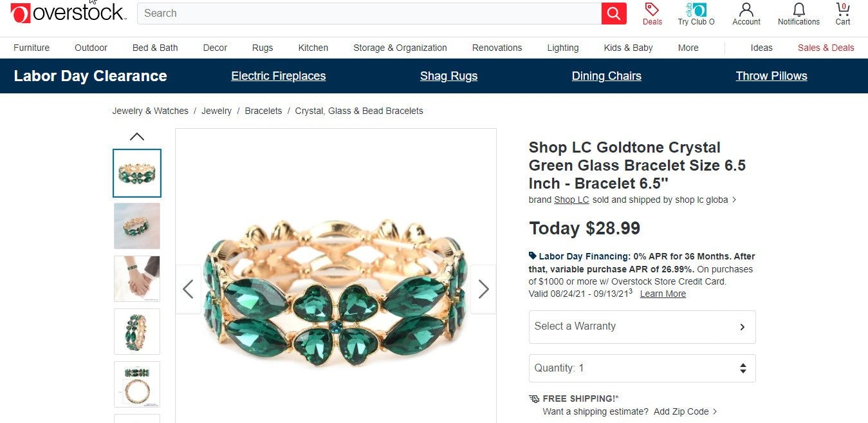Open Deals via the price tag icon
This screenshot has height=423, width=868.
coord(652,10)
